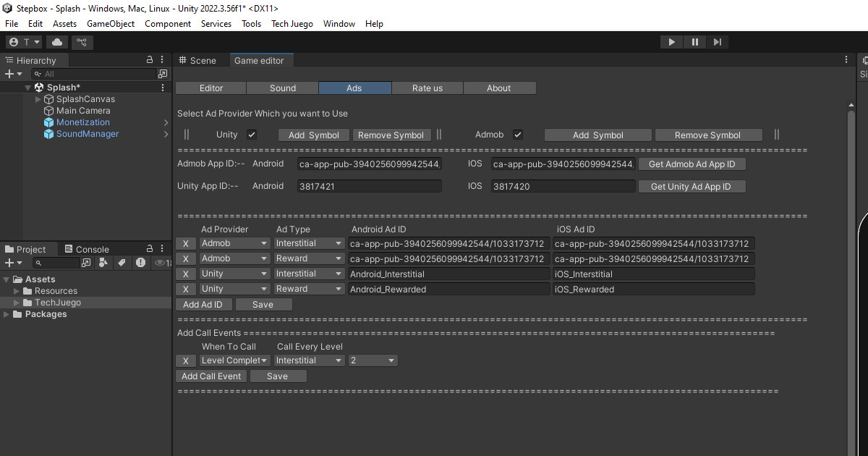Viewport: 868px width, 456px height.
Task: Click the Play button
Action: tap(671, 42)
